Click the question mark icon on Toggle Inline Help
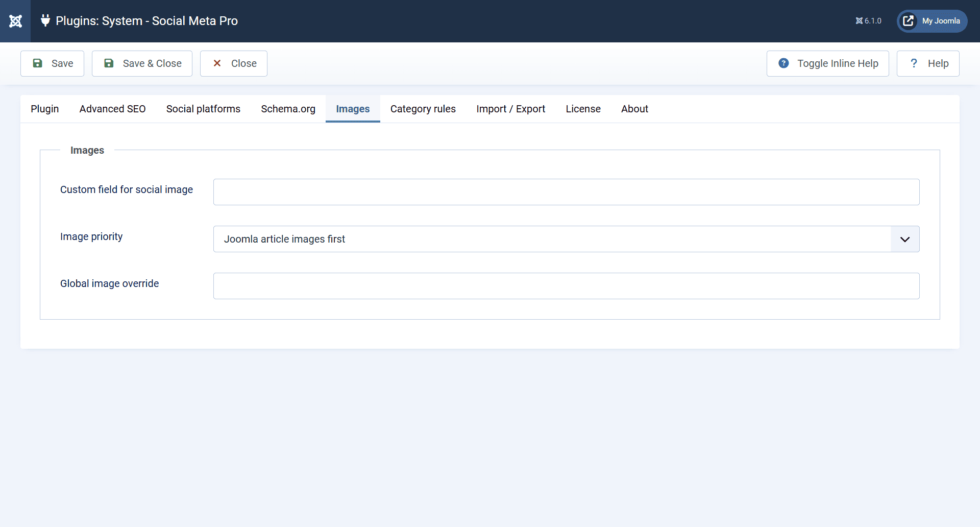The width and height of the screenshot is (980, 527). (x=783, y=63)
